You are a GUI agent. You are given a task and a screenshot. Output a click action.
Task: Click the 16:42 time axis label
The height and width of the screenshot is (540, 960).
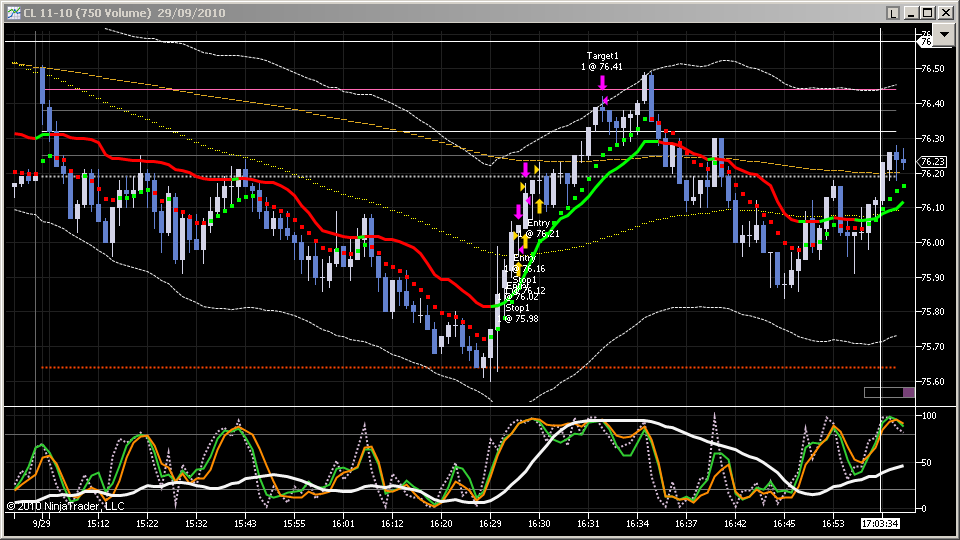coord(735,523)
